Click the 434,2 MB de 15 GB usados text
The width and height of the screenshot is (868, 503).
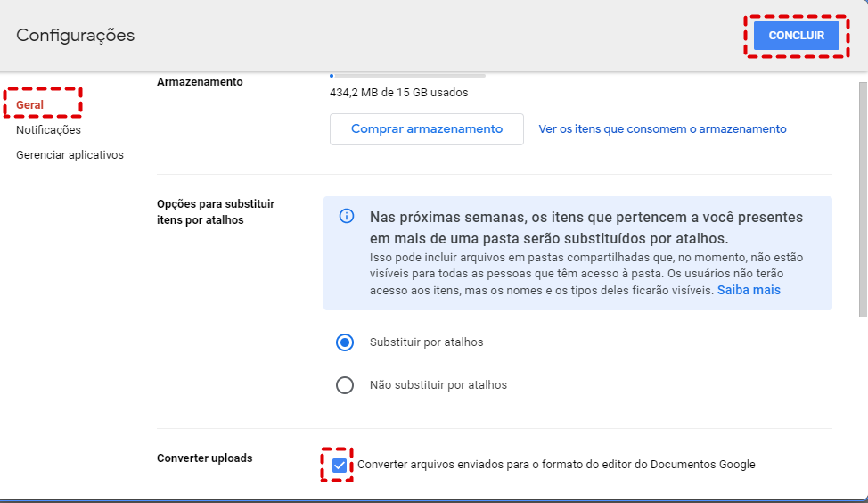click(398, 92)
